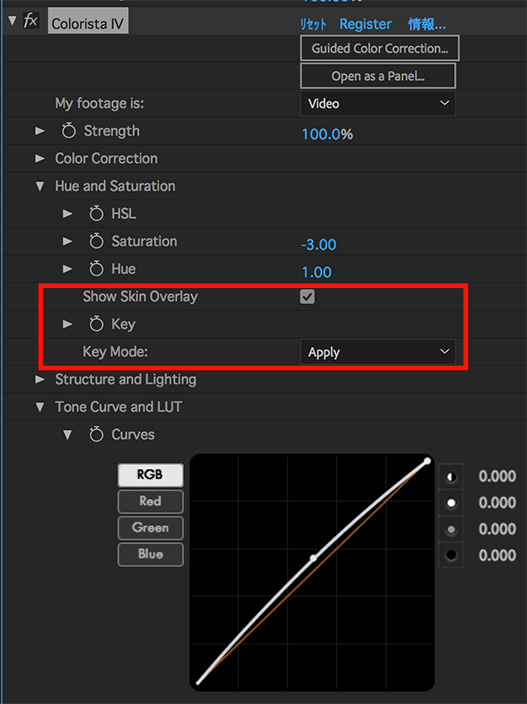Open the 情報... info link

[427, 24]
